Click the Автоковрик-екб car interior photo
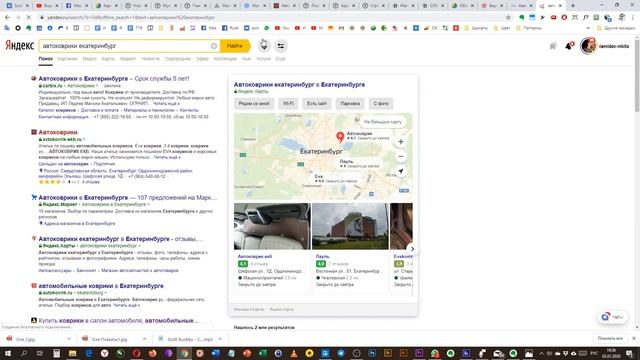The image size is (640, 360). coord(272,226)
